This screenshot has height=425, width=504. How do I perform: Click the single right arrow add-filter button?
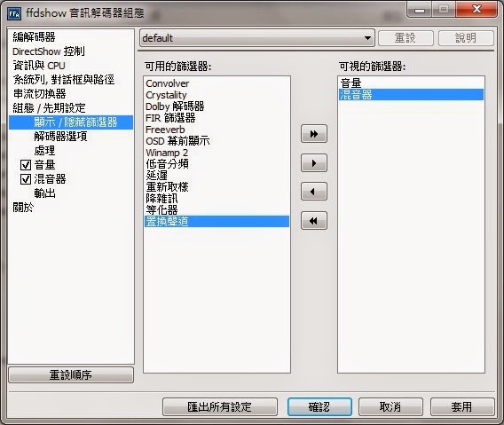314,163
